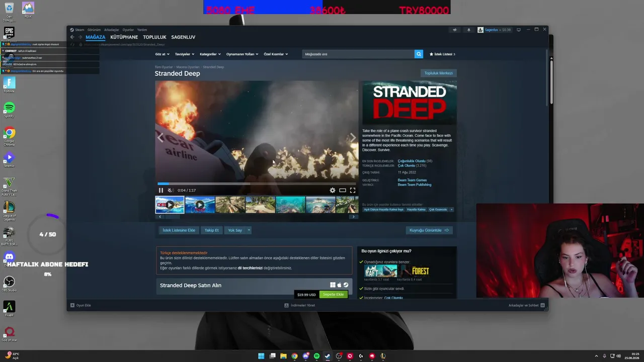Open Sagenluv account dropdown
The image size is (644, 362).
(x=495, y=30)
